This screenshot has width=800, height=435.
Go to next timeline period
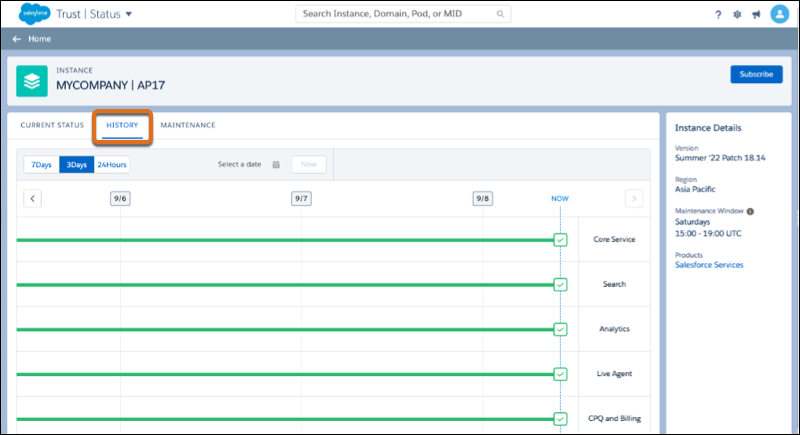click(x=634, y=199)
